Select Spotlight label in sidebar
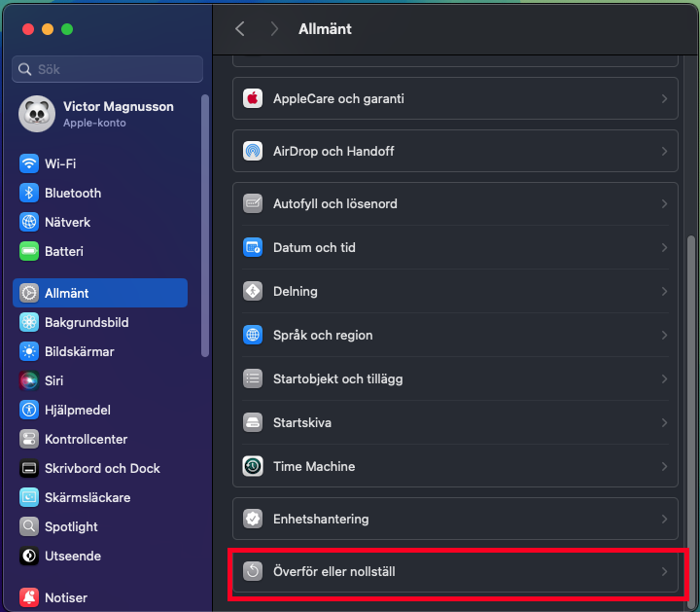The height and width of the screenshot is (612, 700). pos(71,526)
